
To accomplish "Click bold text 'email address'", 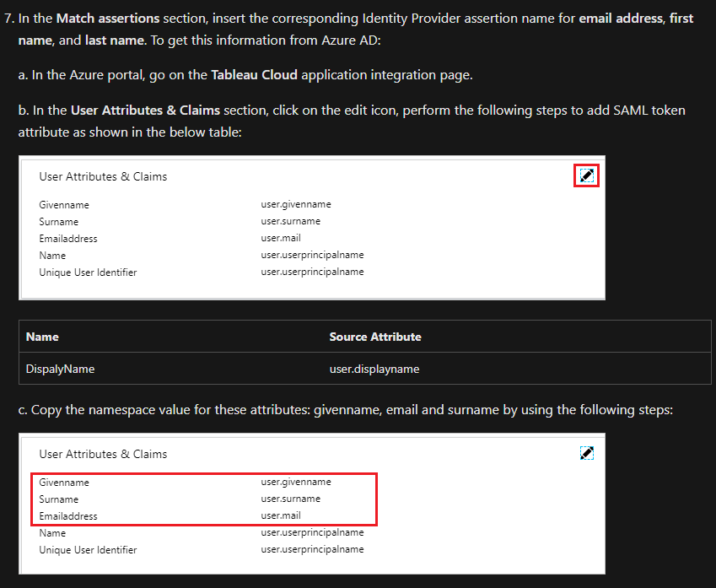I will (621, 19).
